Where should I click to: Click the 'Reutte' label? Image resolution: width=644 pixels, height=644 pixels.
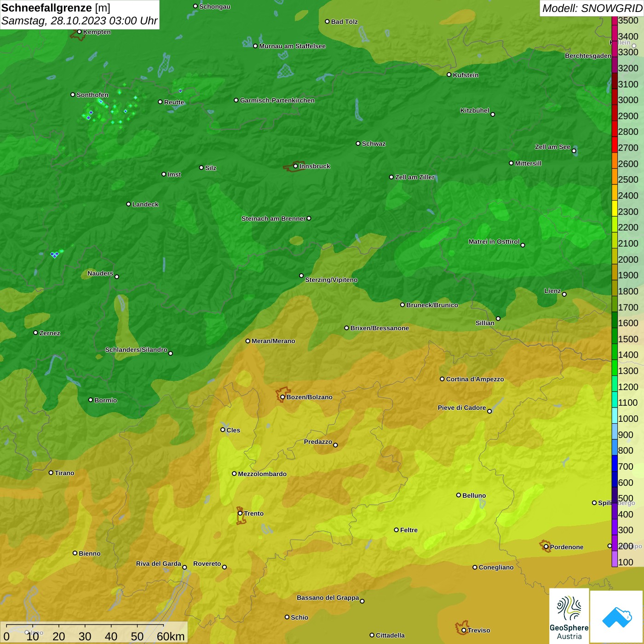click(x=174, y=102)
